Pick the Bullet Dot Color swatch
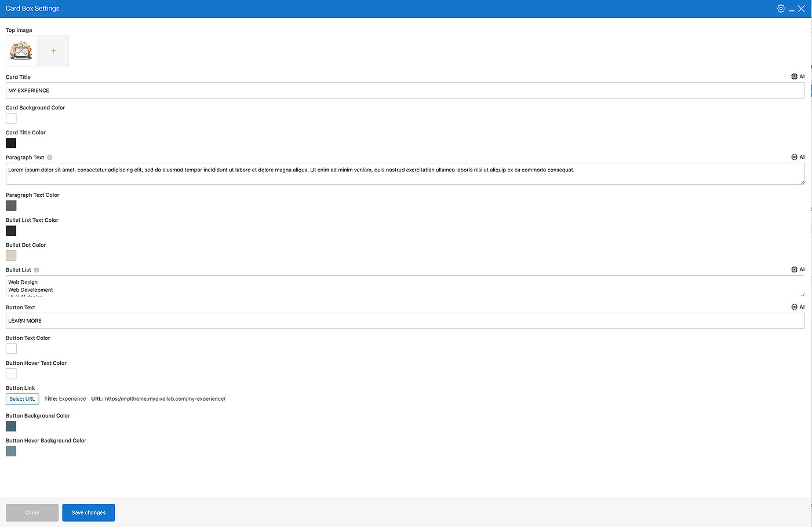 [x=11, y=255]
